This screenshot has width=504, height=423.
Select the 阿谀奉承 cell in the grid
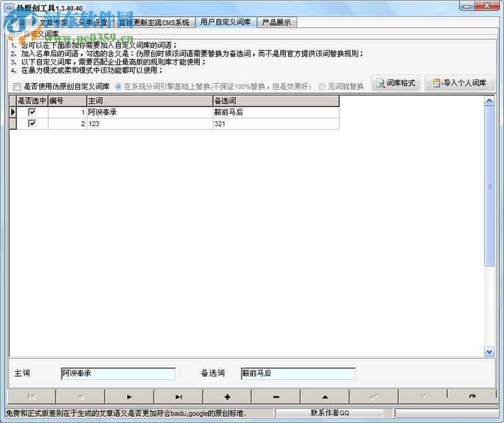pos(150,112)
